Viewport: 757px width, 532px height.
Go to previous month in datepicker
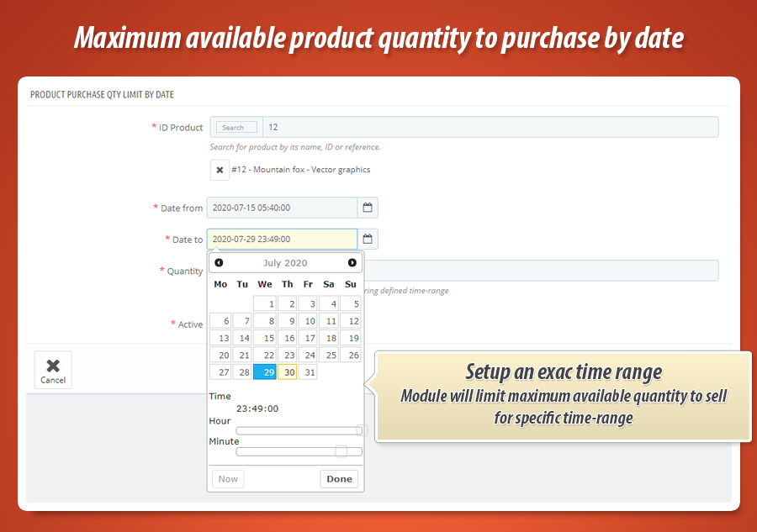[x=219, y=263]
